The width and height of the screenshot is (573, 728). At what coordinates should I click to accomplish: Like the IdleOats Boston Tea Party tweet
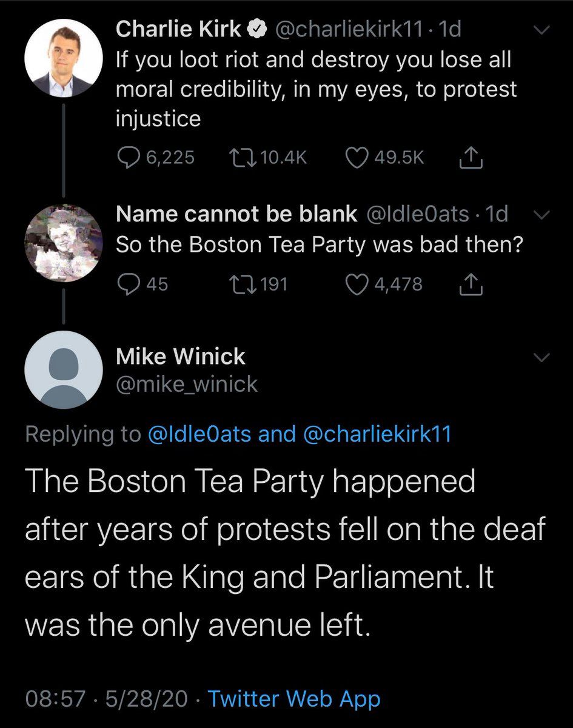click(x=355, y=284)
